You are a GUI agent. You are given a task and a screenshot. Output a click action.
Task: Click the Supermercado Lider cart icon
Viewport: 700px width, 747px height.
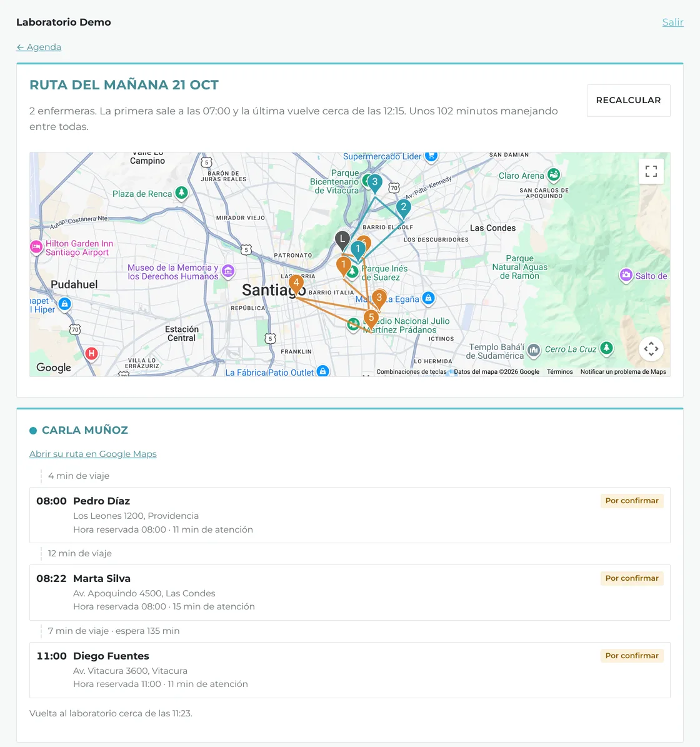(431, 156)
